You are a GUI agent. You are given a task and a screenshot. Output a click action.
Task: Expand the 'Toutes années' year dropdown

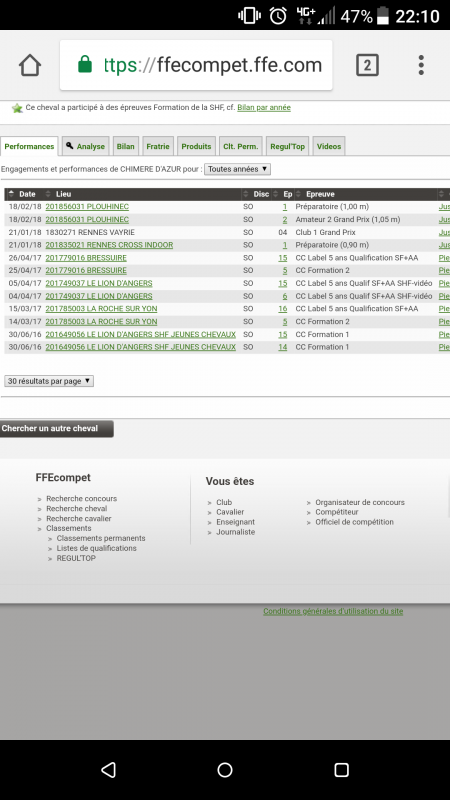coord(237,169)
